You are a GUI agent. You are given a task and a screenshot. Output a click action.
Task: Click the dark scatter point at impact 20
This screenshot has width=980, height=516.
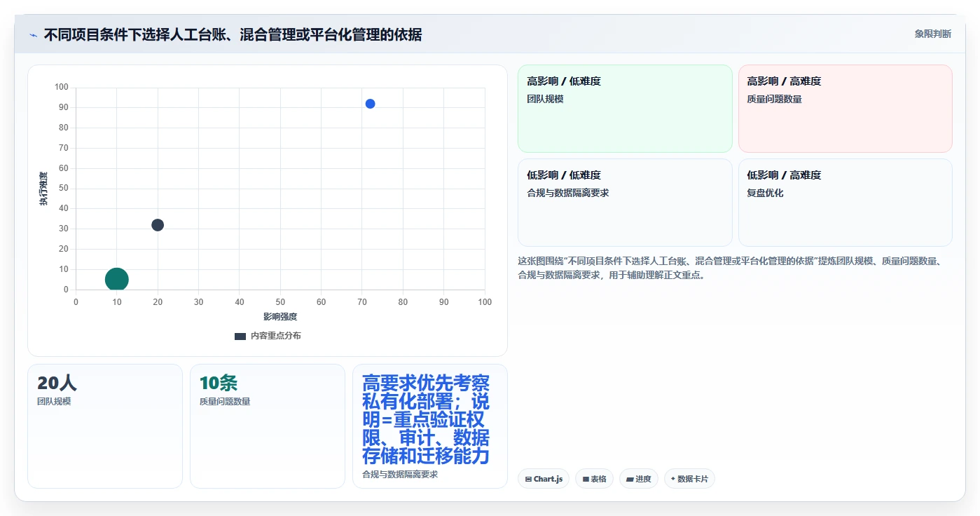(x=158, y=225)
